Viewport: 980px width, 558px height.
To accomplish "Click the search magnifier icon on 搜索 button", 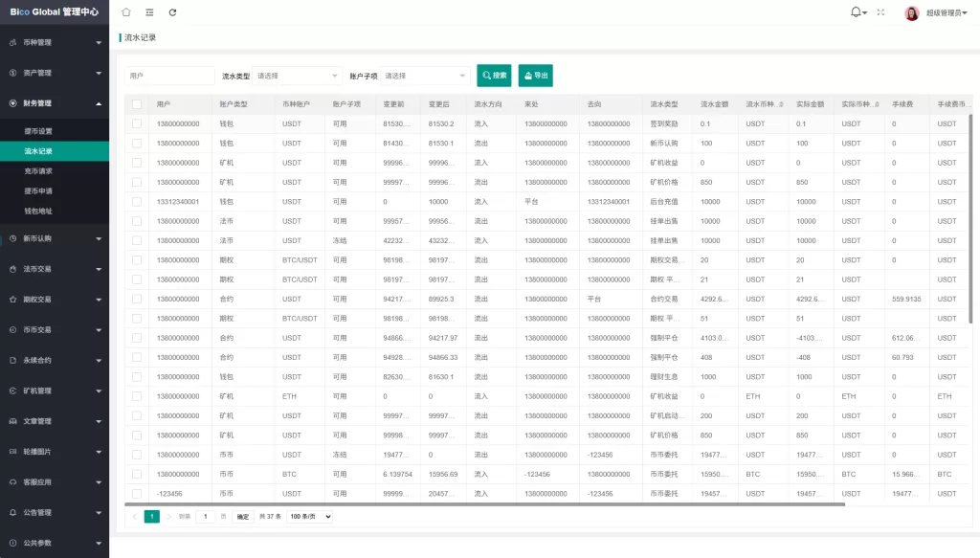I will click(x=484, y=75).
